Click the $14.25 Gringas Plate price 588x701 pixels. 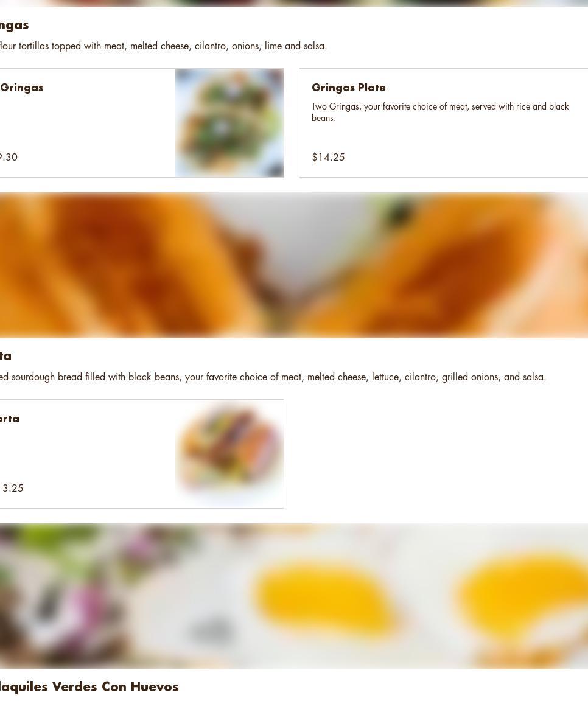tap(328, 157)
